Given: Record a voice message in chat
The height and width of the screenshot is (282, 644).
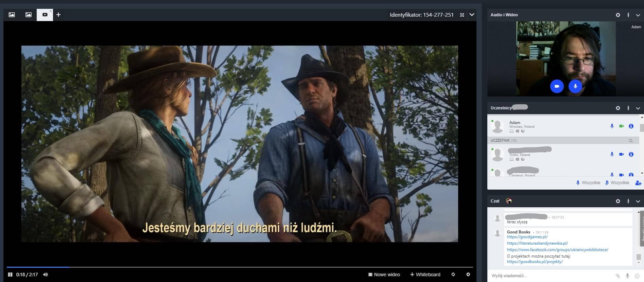Looking at the screenshot, I should click(627, 276).
